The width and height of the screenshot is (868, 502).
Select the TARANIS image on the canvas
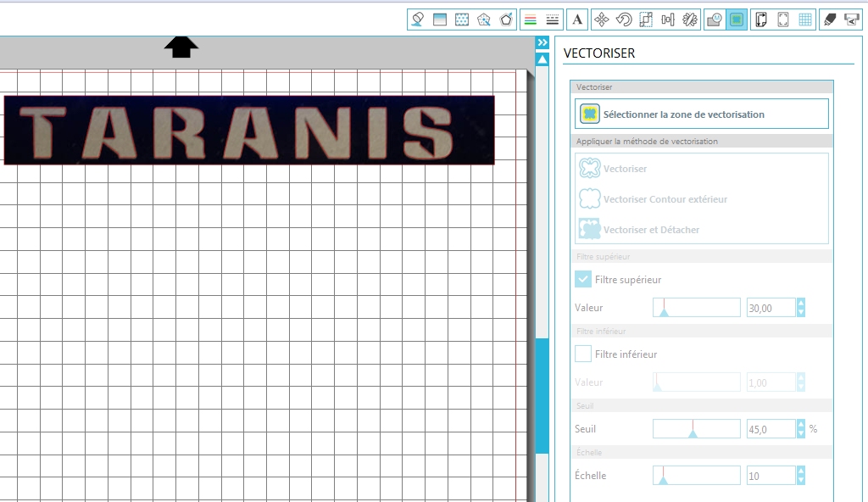coord(249,131)
